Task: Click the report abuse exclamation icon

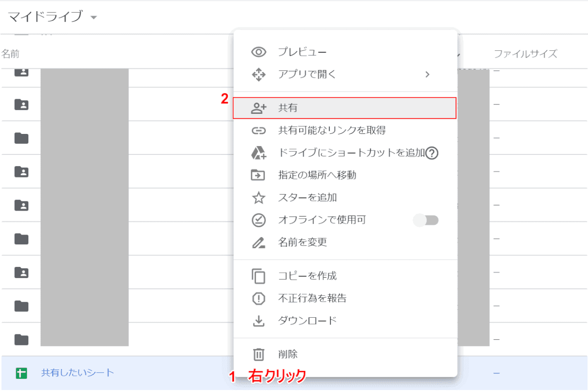Action: coord(258,298)
